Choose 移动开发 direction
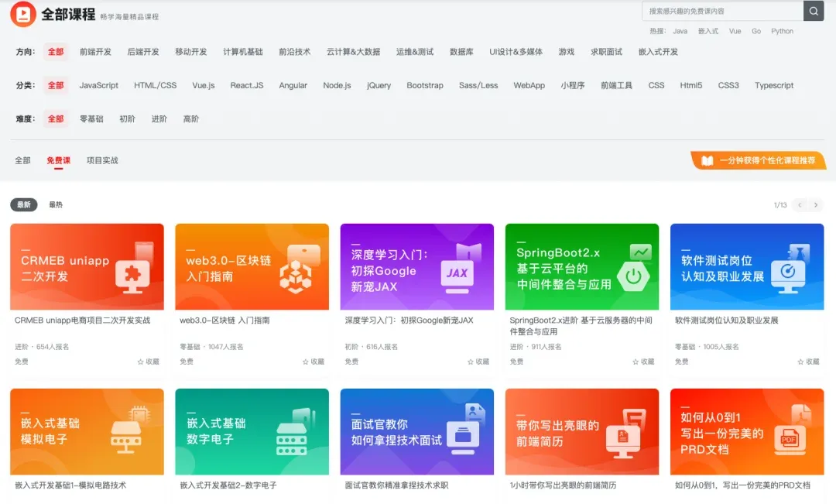Image resolution: width=836 pixels, height=504 pixels. click(191, 52)
